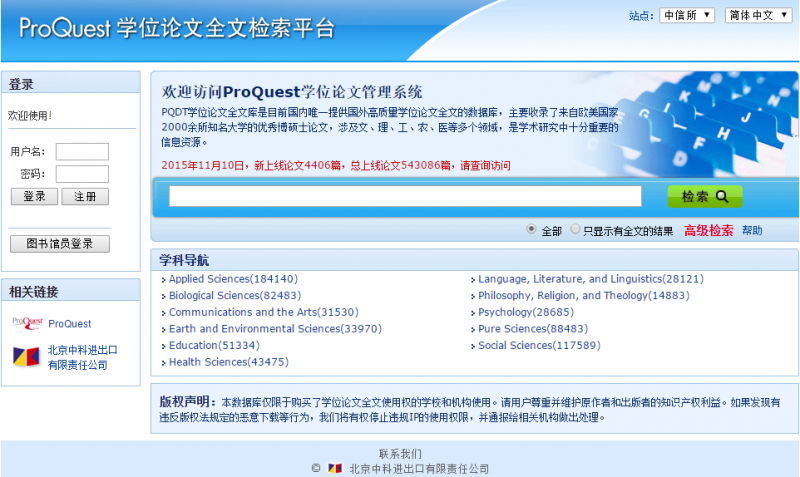Click the red 2015年11月10日 new papers notice

click(336, 165)
